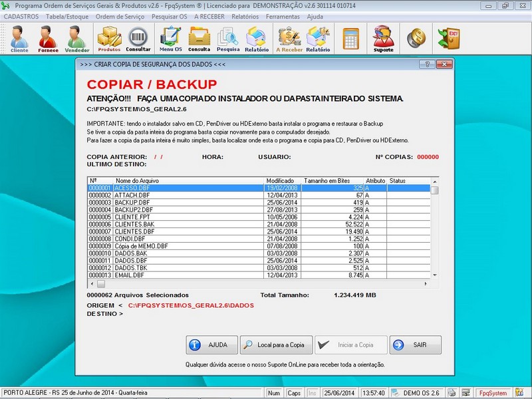Screen dimensions: 532x399
Task: Click the Consultar barcode icon
Action: 138,39
